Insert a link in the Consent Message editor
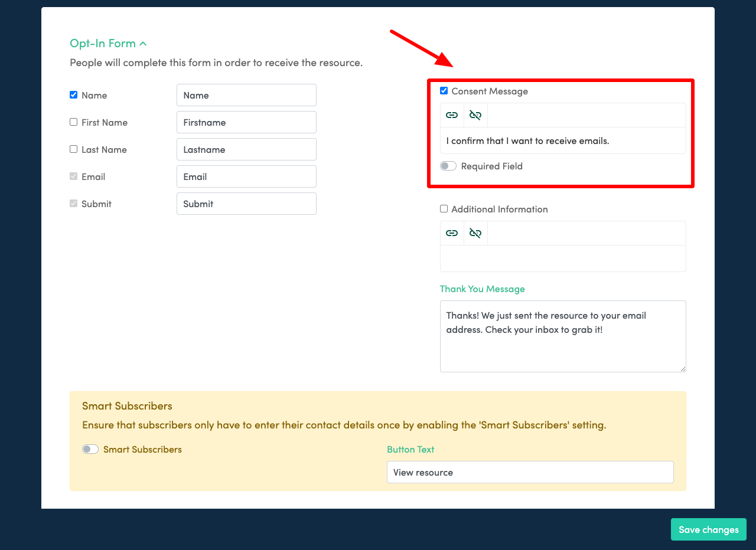The image size is (756, 550). coord(452,114)
